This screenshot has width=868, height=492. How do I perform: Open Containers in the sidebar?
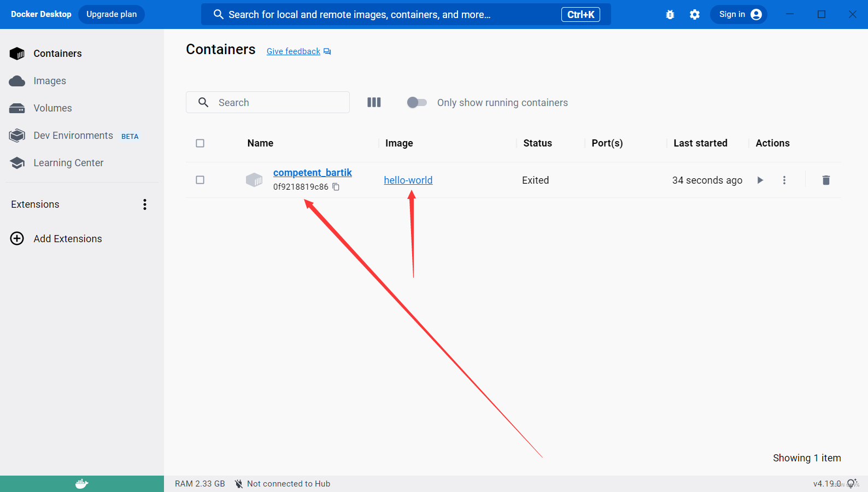click(82, 54)
